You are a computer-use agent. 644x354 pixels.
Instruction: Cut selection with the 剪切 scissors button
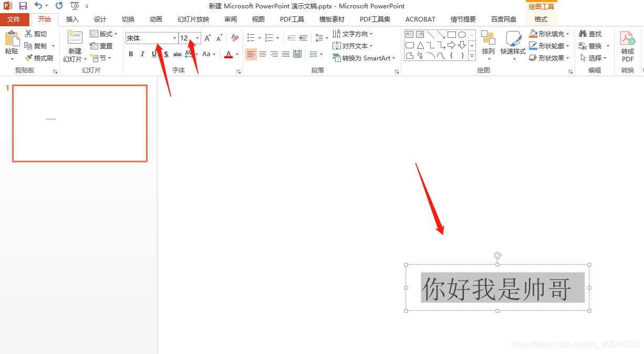point(36,34)
